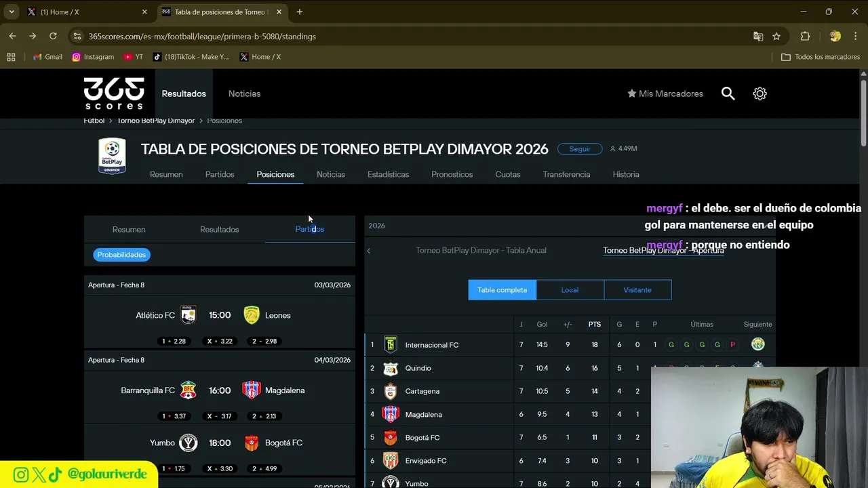Reload the page
This screenshot has width=868, height=488.
[x=53, y=36]
